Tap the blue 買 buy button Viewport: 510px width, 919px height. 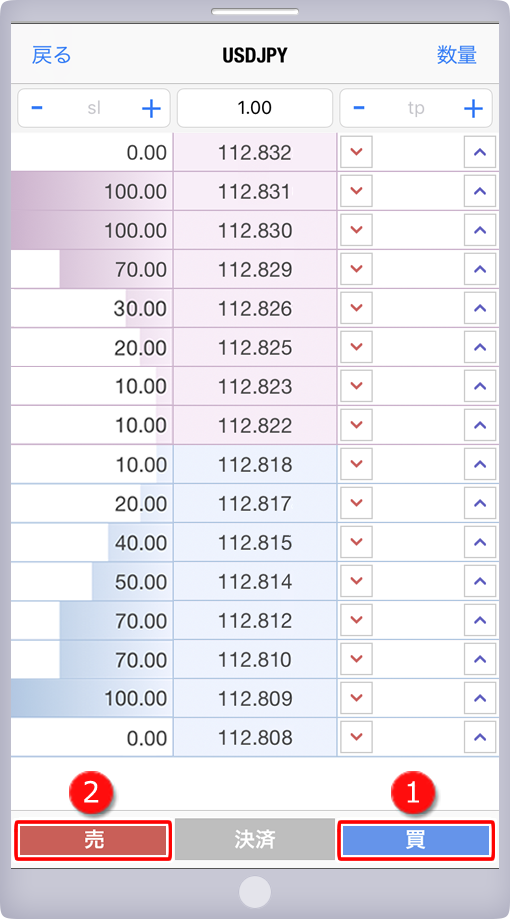[x=416, y=840]
